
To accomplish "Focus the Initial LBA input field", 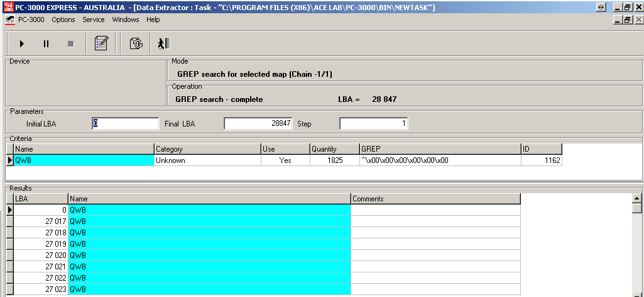I will click(x=125, y=123).
